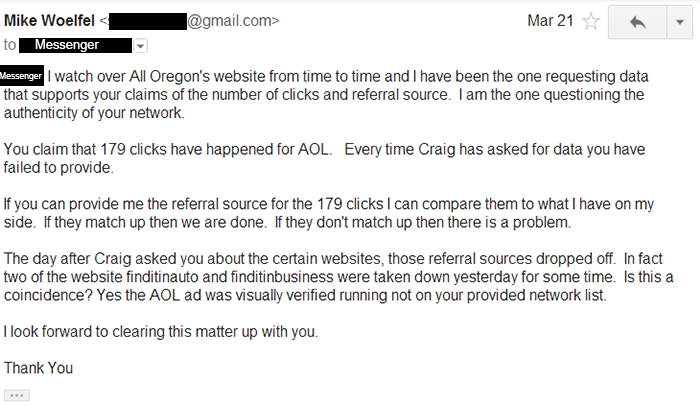Click the sender name Mike Woelfel
The height and width of the screenshot is (406, 700).
(49, 21)
